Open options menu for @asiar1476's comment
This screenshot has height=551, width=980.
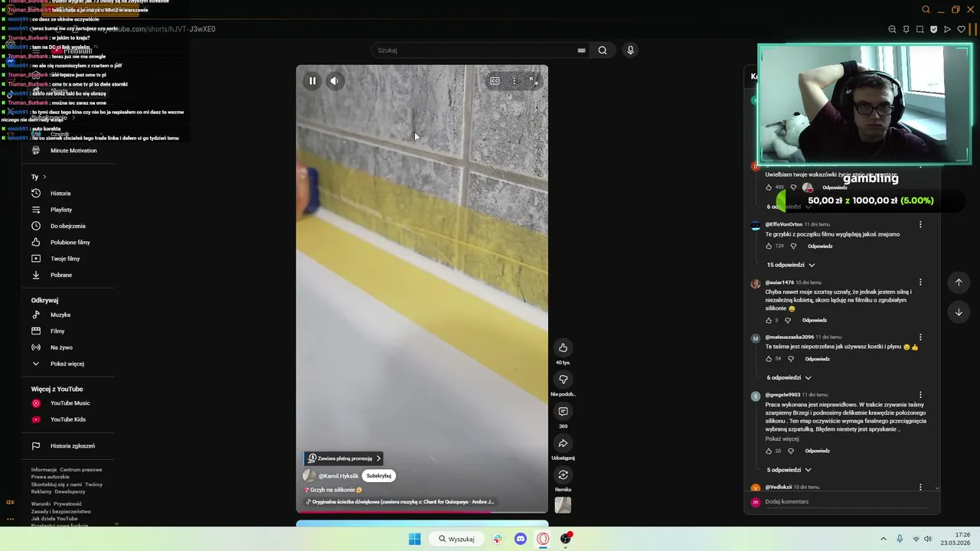[920, 283]
